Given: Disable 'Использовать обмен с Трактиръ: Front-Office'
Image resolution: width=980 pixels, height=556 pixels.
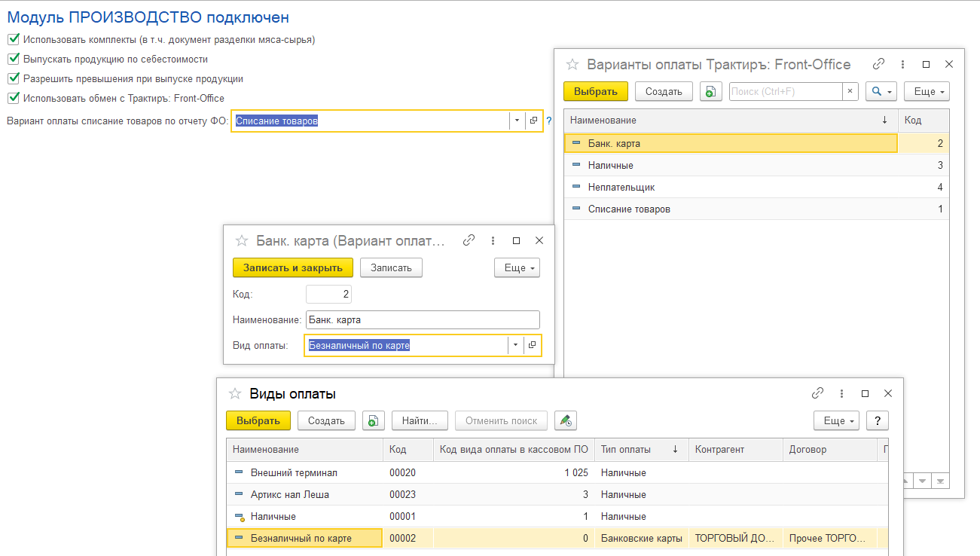Looking at the screenshot, I should 13,98.
